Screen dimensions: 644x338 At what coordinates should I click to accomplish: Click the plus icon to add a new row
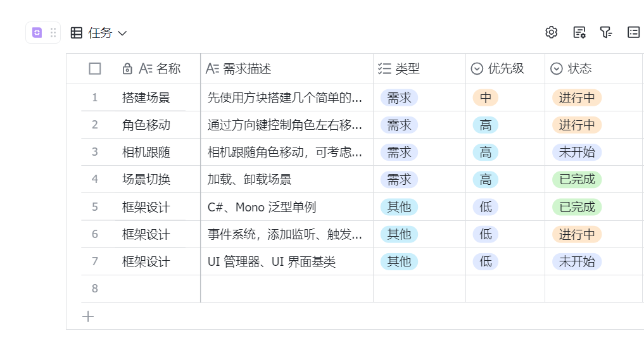pyautogui.click(x=88, y=316)
